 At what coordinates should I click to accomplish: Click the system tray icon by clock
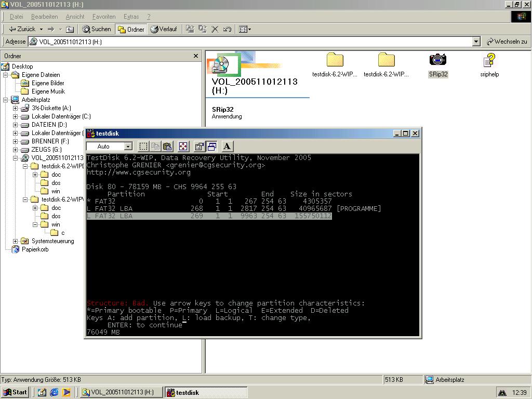[x=502, y=393]
